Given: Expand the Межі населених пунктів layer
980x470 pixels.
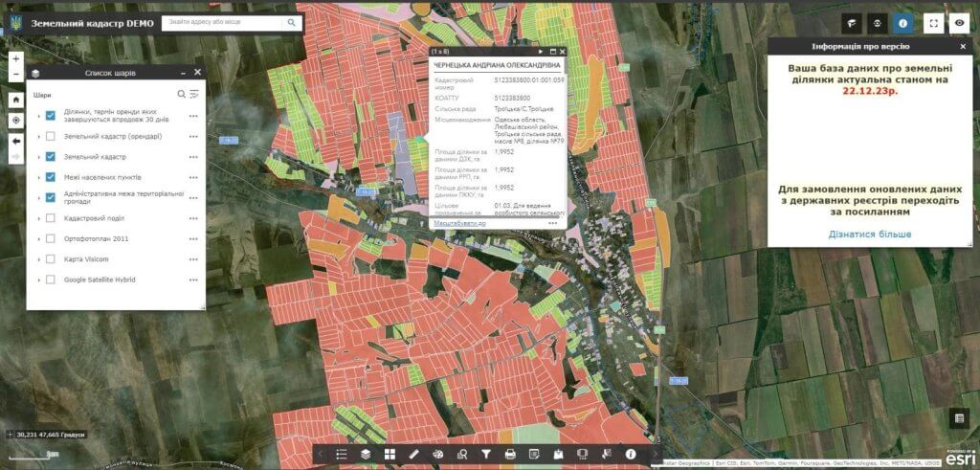Looking at the screenshot, I should pos(38,177).
